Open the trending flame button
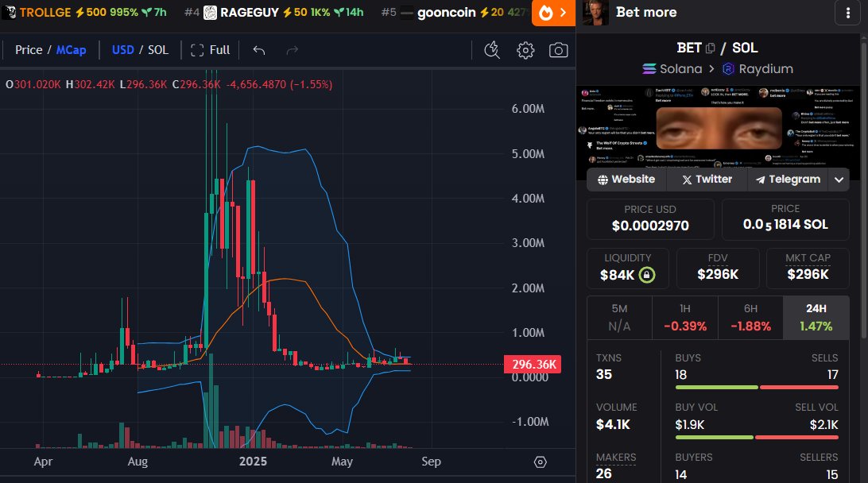The width and height of the screenshot is (868, 483). pyautogui.click(x=553, y=13)
